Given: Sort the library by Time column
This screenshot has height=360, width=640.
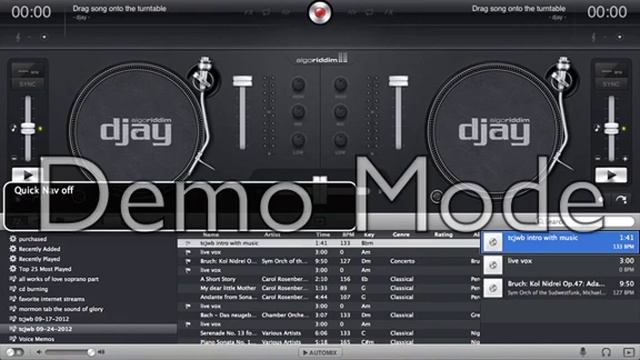Looking at the screenshot, I should tap(323, 235).
